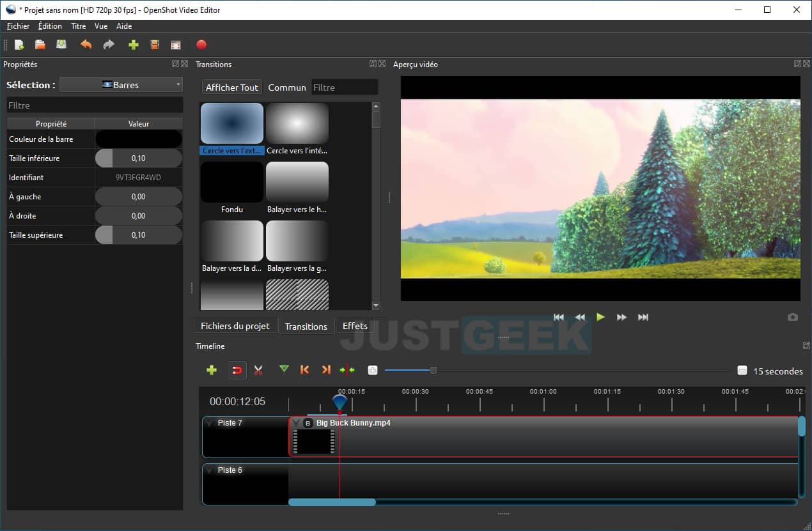The height and width of the screenshot is (531, 812).
Task: Click the rewind playback button
Action: point(580,317)
